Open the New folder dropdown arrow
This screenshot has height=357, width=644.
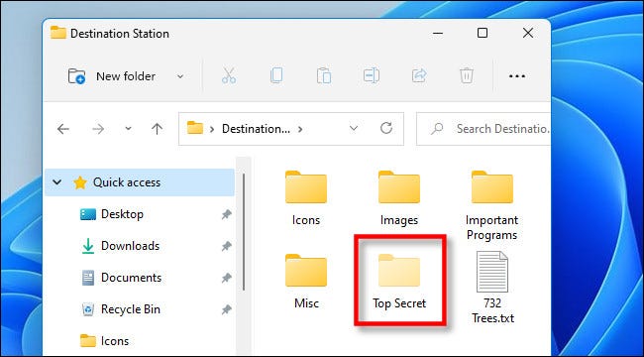[x=180, y=76]
